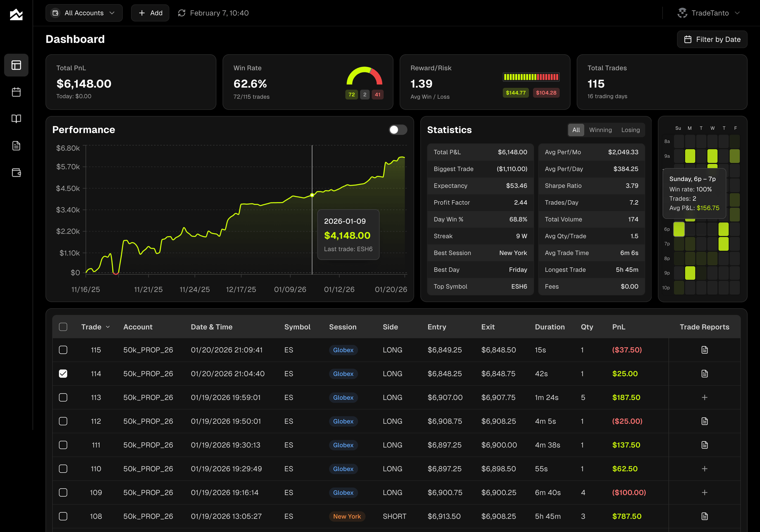Select the checkbox for trade 112
Viewport: 760px width, 532px height.
[63, 421]
